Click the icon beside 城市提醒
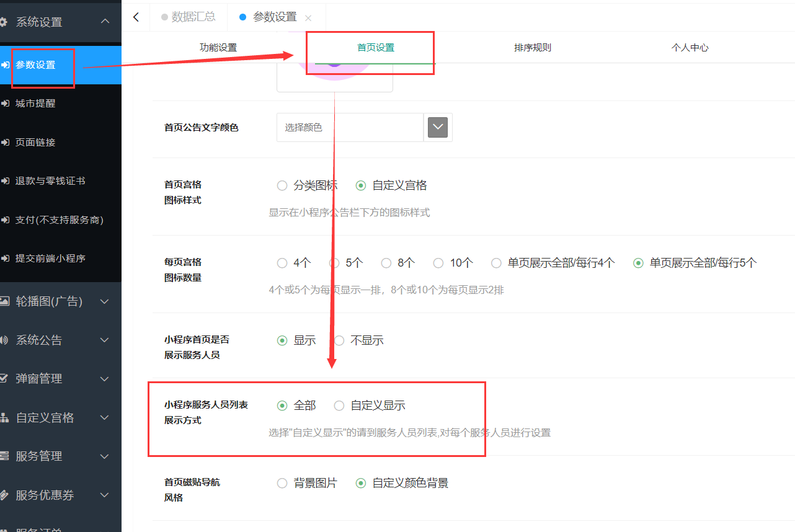795x532 pixels. click(x=4, y=104)
